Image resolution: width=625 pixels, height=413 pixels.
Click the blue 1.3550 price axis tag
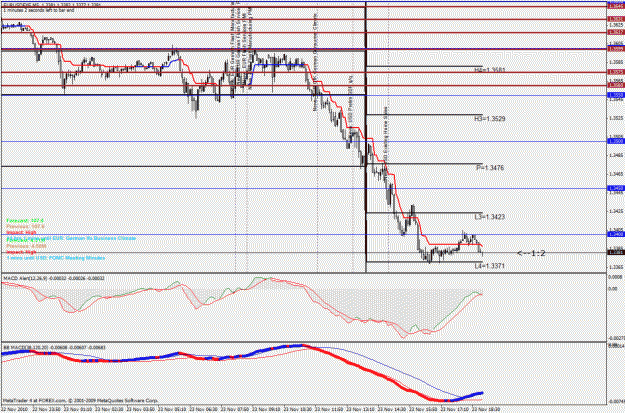pos(615,95)
